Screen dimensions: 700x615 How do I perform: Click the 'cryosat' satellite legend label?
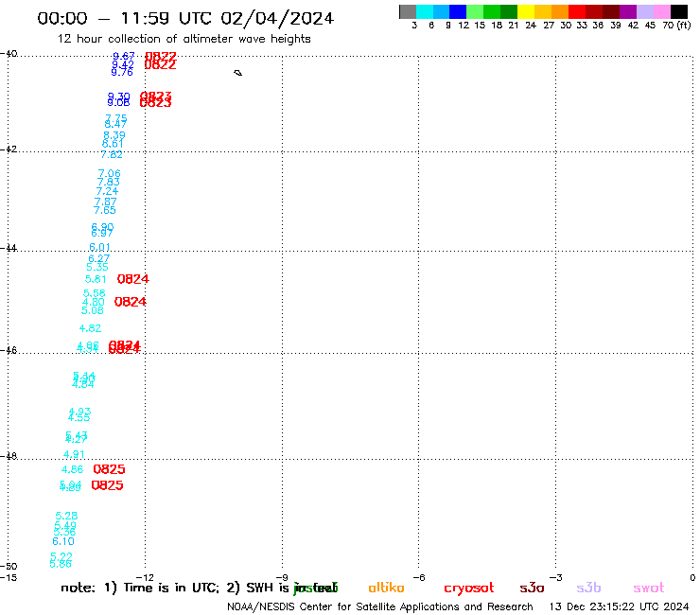[x=469, y=589]
